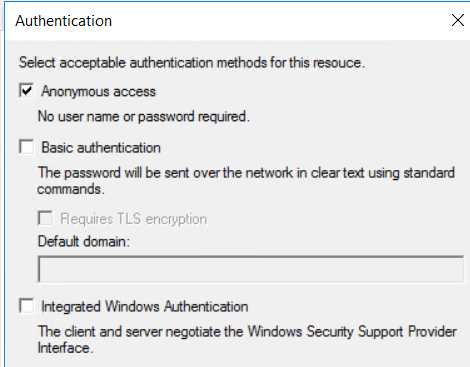This screenshot has width=470, height=367.
Task: Click the No user name or password required text
Action: 144,116
